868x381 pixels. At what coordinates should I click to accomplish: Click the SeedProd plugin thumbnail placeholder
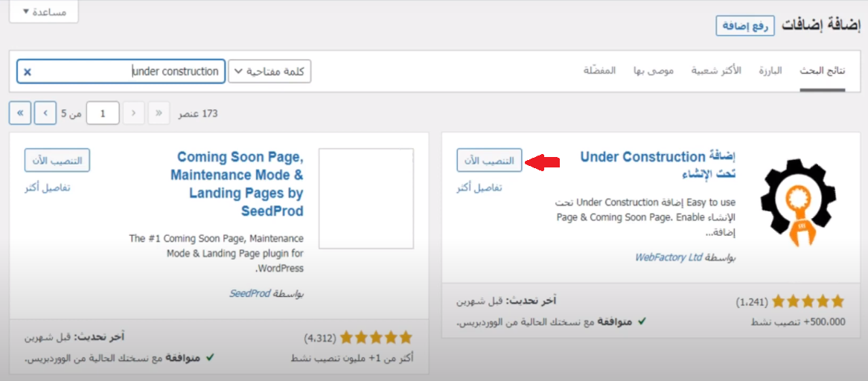click(366, 198)
